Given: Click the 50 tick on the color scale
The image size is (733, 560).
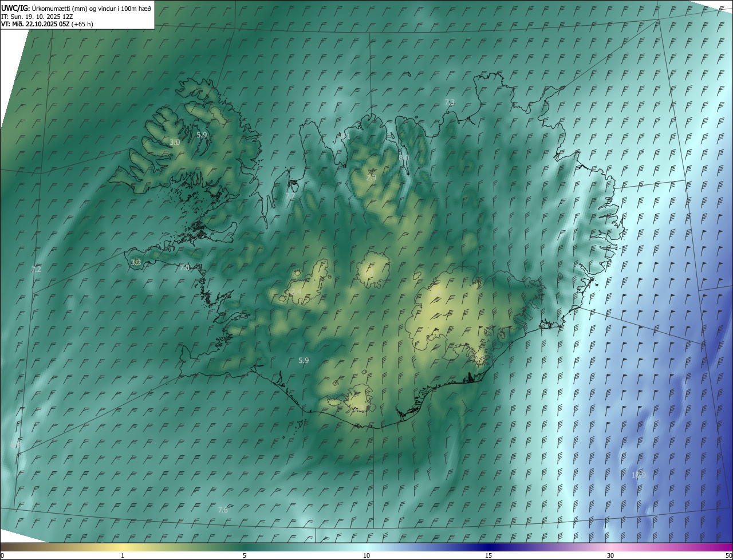Looking at the screenshot, I should 728,555.
